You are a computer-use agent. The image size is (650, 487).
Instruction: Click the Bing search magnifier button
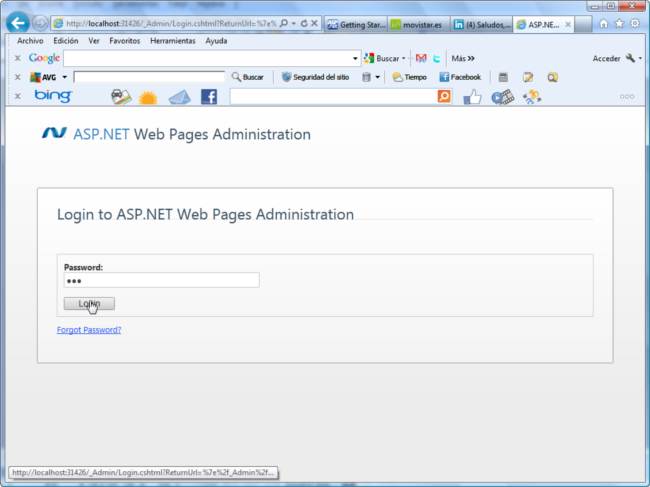[444, 97]
